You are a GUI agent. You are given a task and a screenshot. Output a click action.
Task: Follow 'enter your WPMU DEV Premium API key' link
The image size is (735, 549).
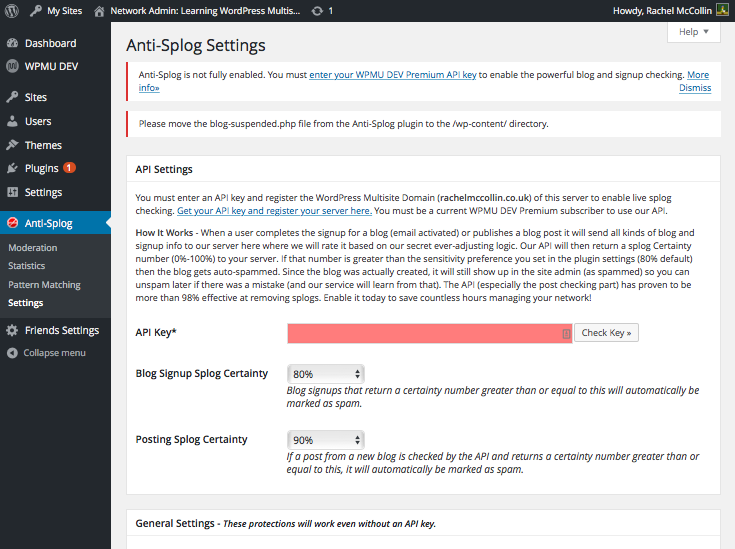(x=393, y=75)
